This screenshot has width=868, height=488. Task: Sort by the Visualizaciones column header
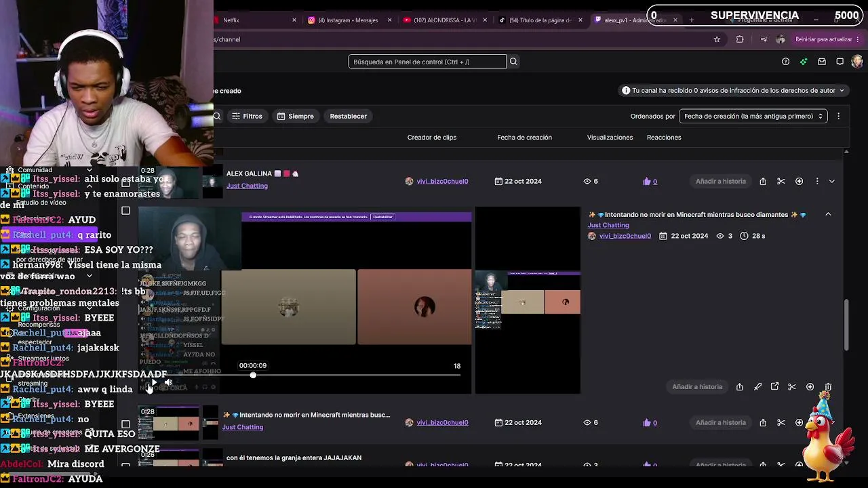pos(610,138)
